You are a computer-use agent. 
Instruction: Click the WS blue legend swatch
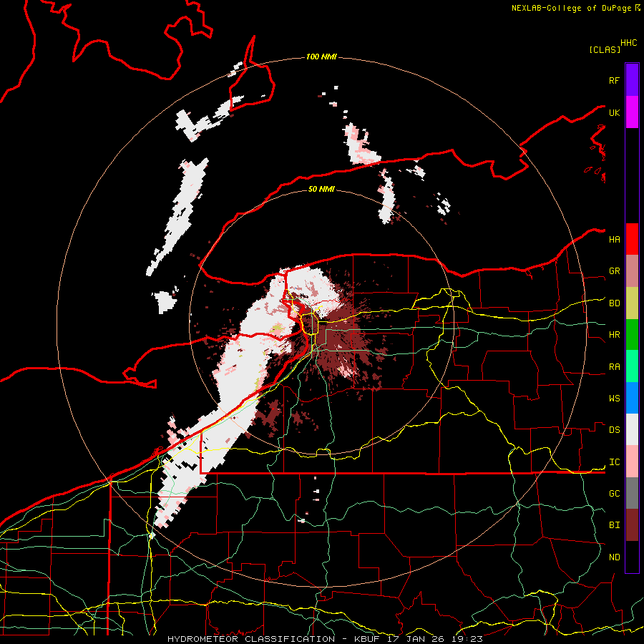coord(632,398)
